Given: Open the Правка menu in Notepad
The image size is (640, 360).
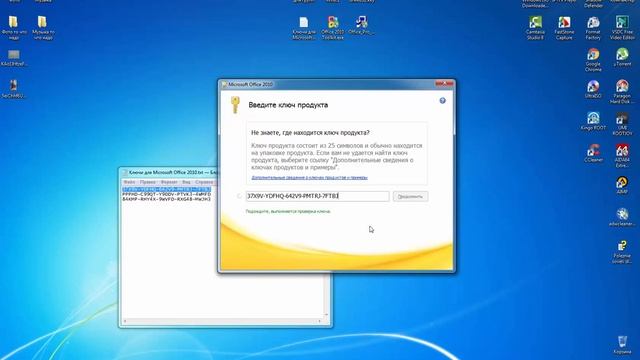Looking at the screenshot, I should coord(148,182).
